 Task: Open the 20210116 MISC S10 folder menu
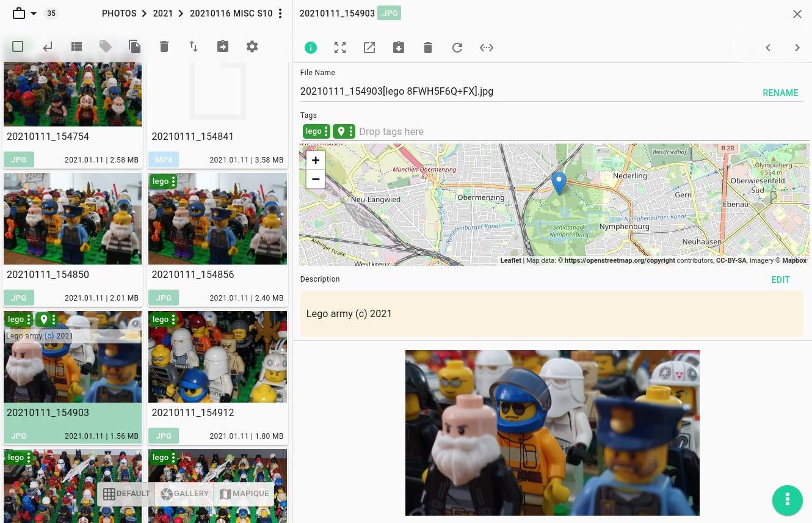pos(280,13)
